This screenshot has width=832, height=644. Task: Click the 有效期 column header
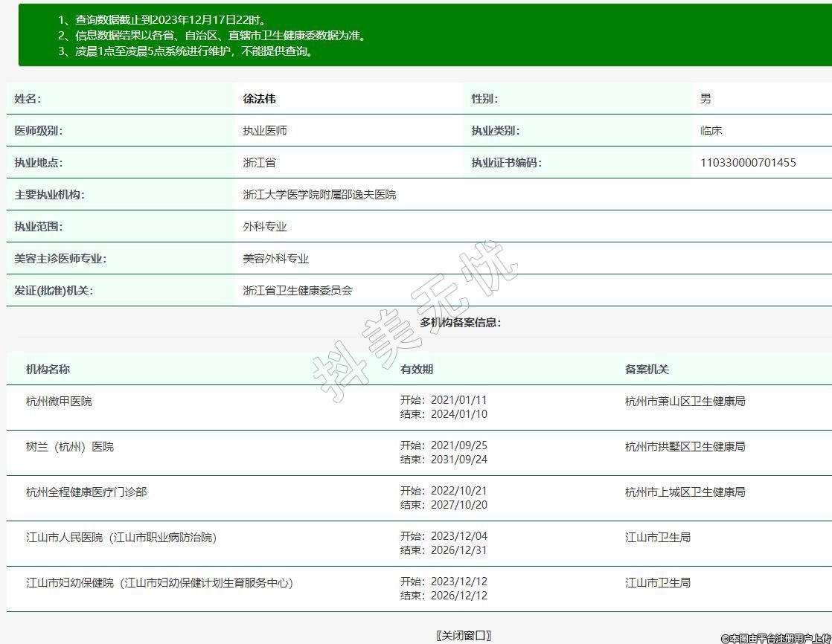click(416, 370)
